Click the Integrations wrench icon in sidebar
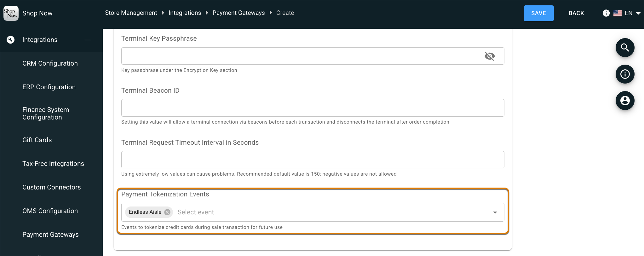Viewport: 644px width, 256px height. point(11,40)
